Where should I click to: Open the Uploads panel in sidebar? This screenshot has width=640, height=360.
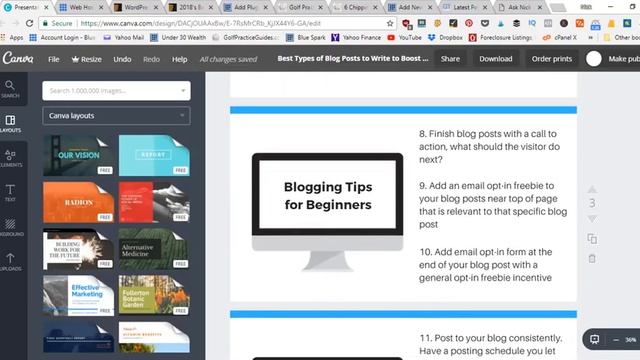point(10,262)
